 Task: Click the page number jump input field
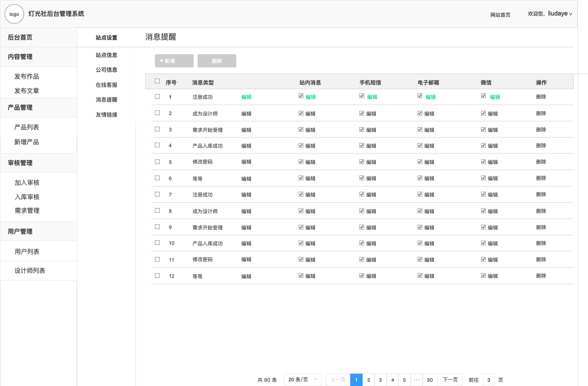tap(488, 380)
